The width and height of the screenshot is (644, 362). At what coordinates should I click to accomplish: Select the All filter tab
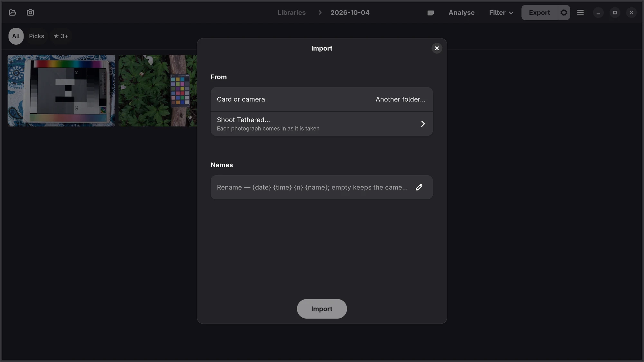(x=16, y=36)
